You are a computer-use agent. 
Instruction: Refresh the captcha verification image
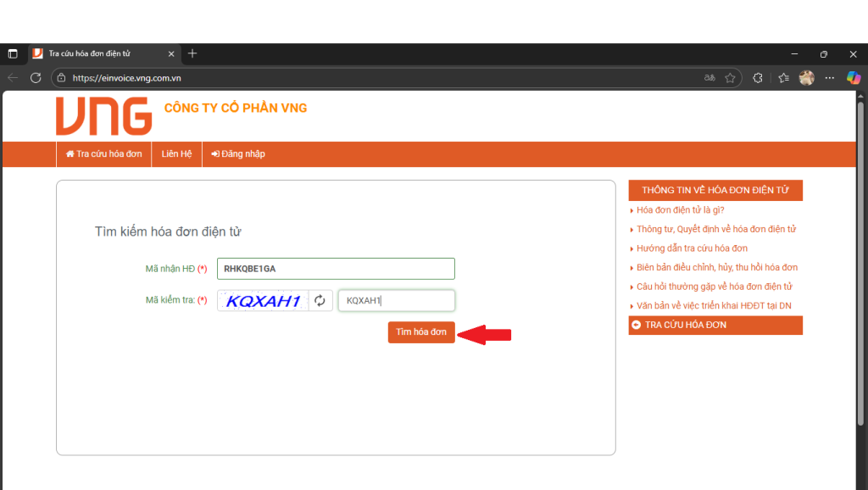(320, 301)
